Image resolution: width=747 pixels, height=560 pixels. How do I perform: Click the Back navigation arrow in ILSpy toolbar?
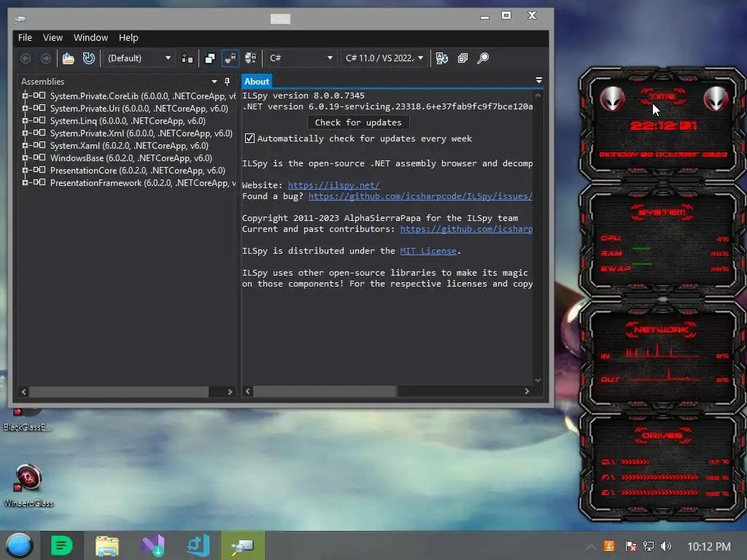[26, 58]
